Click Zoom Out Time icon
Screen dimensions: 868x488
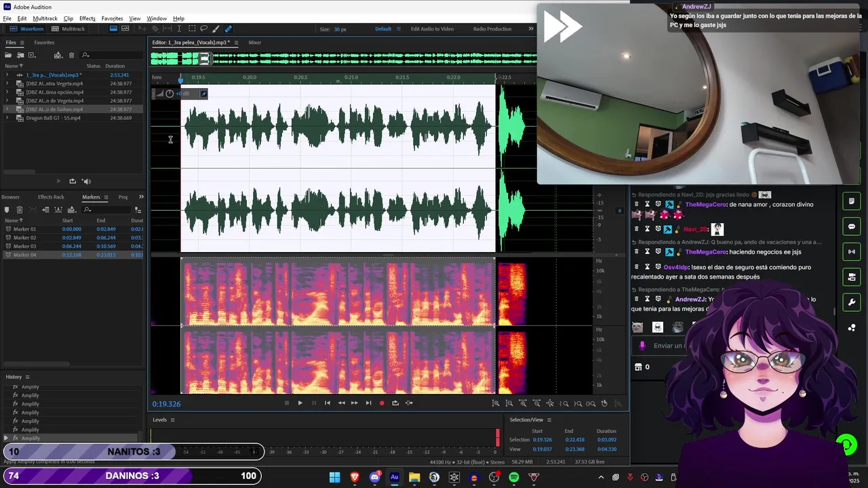tap(536, 403)
